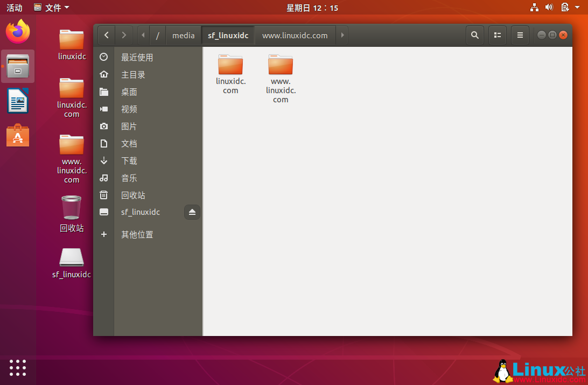Viewport: 588px width, 385px height.
Task: Open the 下载 (Downloads) sidebar entry
Action: point(130,160)
